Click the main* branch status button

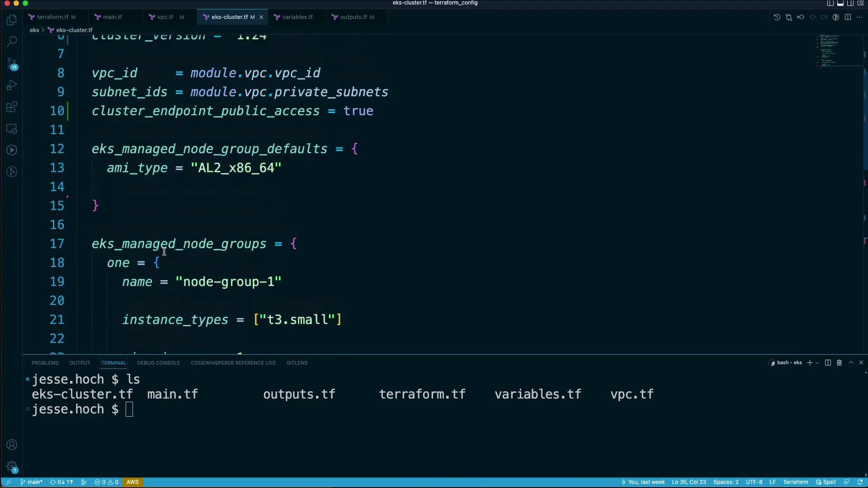tap(31, 482)
